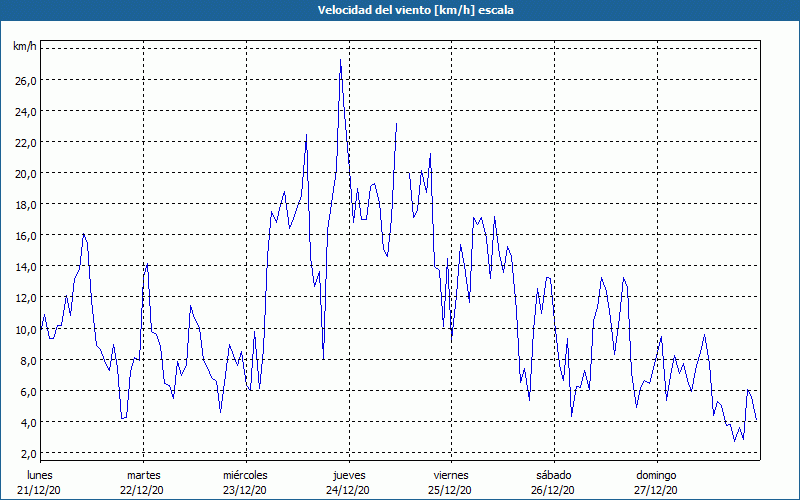Select the date 21/12/20
This screenshot has width=800, height=500.
click(x=39, y=490)
